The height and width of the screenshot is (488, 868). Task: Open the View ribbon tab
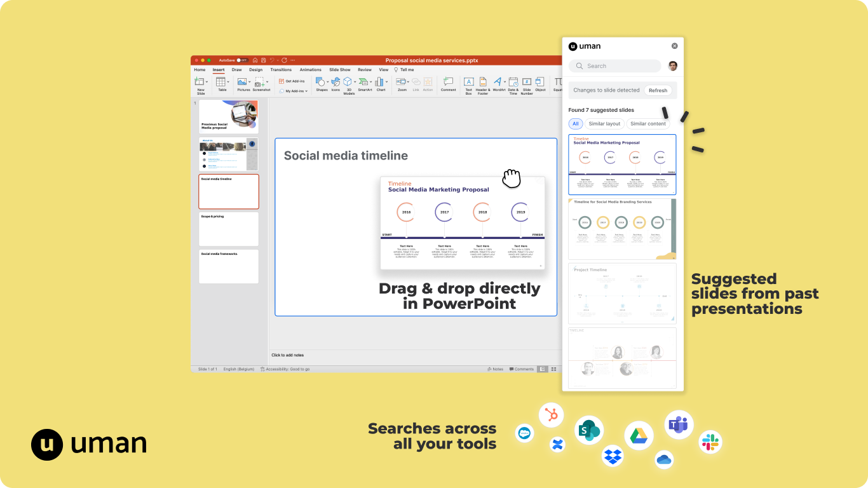pyautogui.click(x=384, y=70)
